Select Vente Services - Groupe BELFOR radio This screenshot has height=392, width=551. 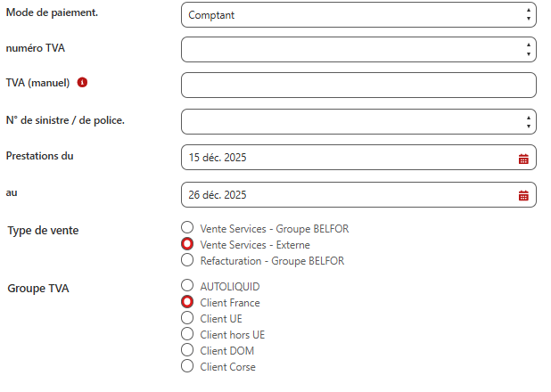[x=187, y=227]
